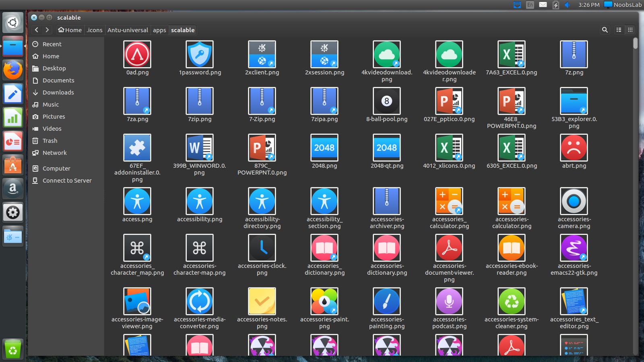
Task: Launch Firefox from the dock
Action: click(x=12, y=70)
